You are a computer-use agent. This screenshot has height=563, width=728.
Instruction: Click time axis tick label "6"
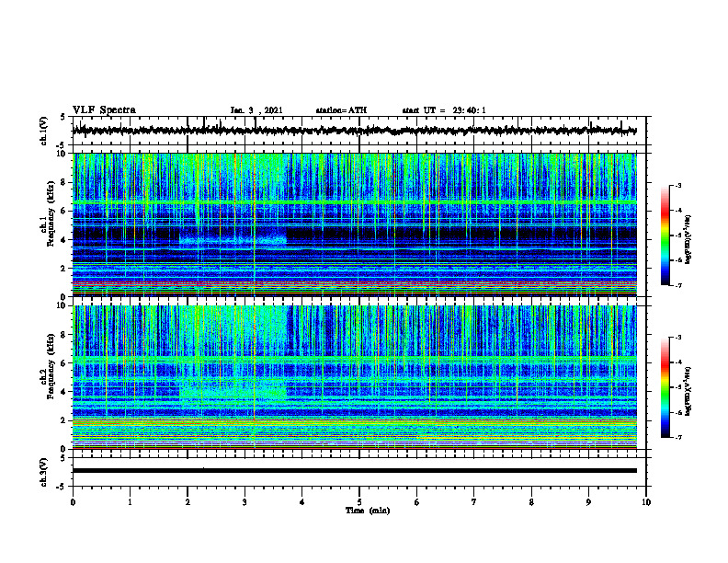pyautogui.click(x=417, y=502)
